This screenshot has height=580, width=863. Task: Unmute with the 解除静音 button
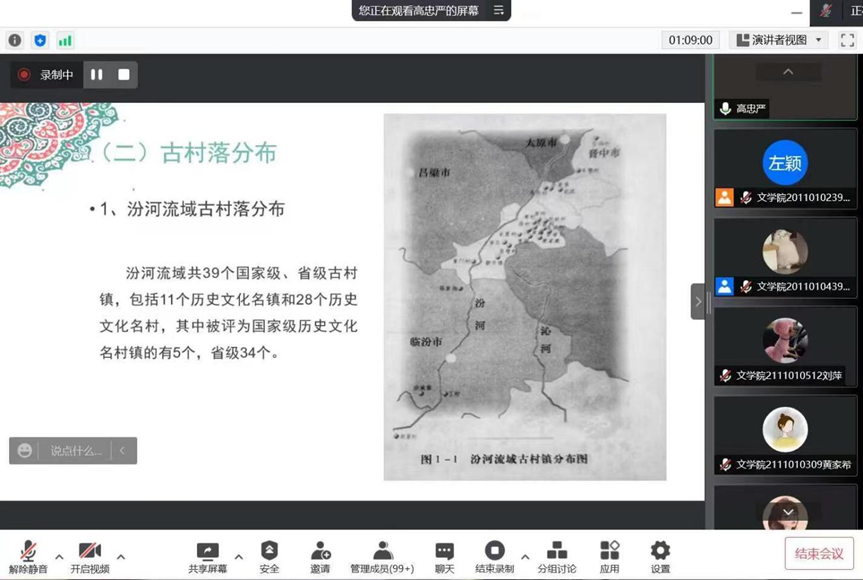[x=27, y=555]
